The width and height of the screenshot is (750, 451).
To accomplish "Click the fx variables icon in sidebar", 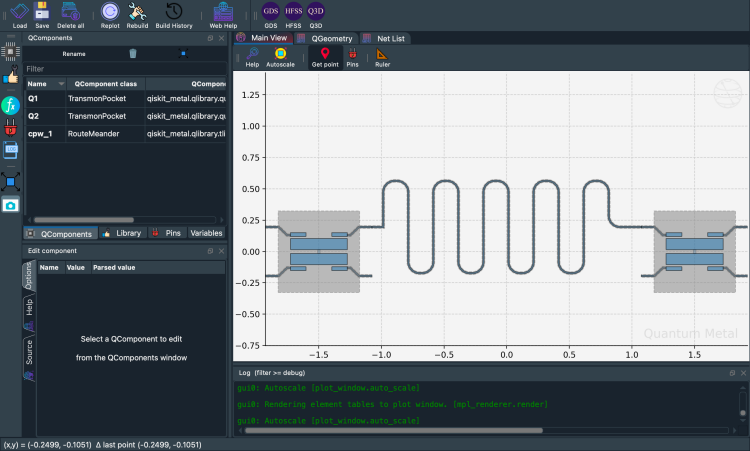I will (x=11, y=105).
